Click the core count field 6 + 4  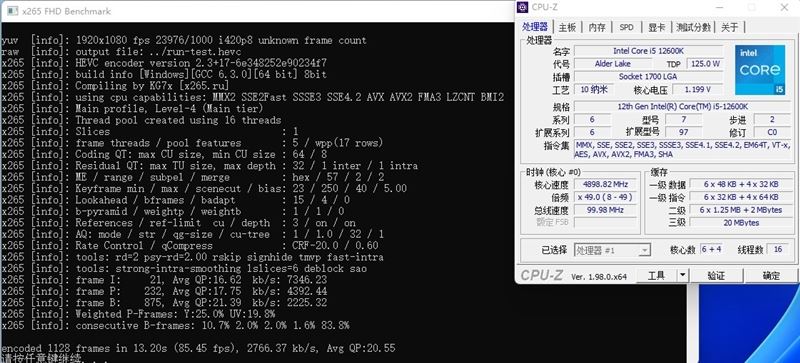pos(711,250)
